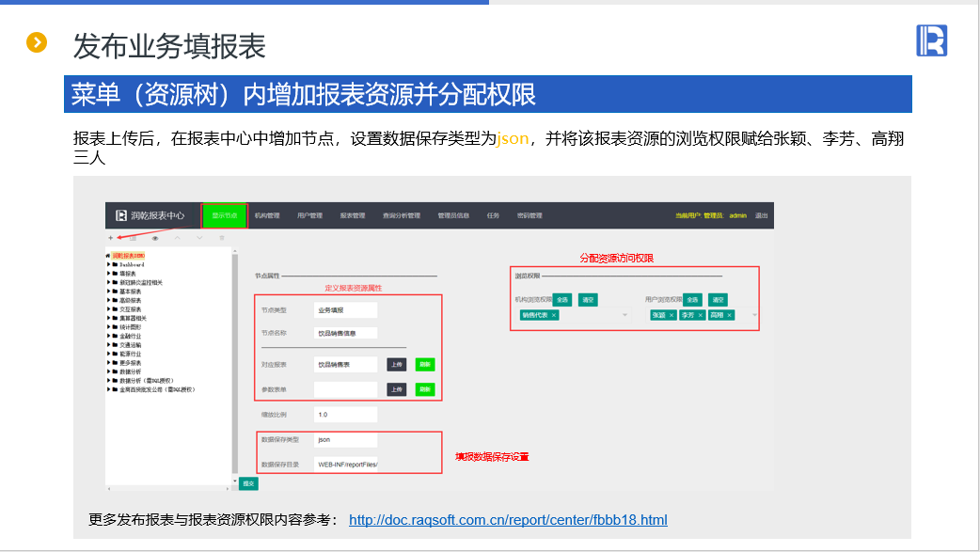Click the home icon of root node 润乾报表DEMO

[108, 256]
